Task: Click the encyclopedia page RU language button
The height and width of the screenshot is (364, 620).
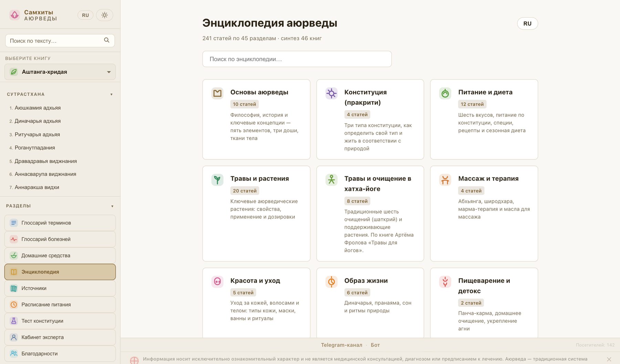Action: pyautogui.click(x=527, y=23)
